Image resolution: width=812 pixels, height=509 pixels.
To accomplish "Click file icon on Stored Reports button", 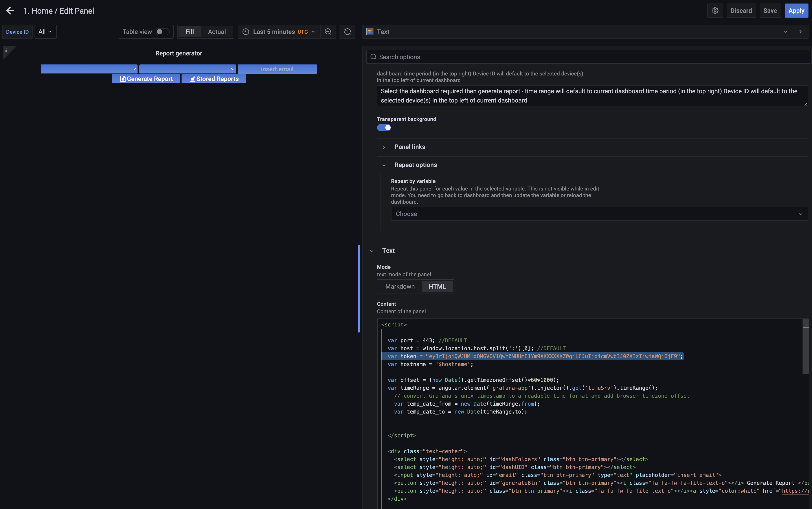I will tap(192, 79).
